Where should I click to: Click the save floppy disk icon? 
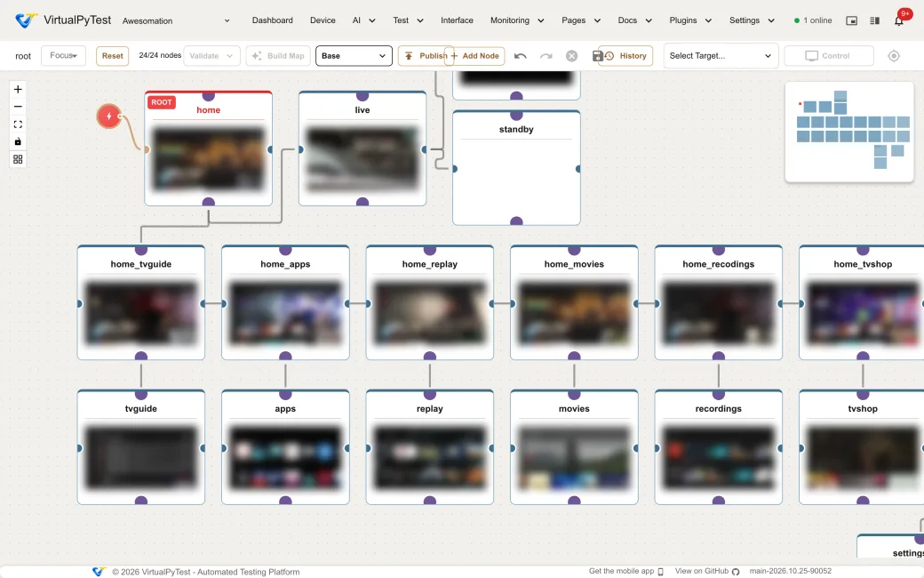point(597,56)
